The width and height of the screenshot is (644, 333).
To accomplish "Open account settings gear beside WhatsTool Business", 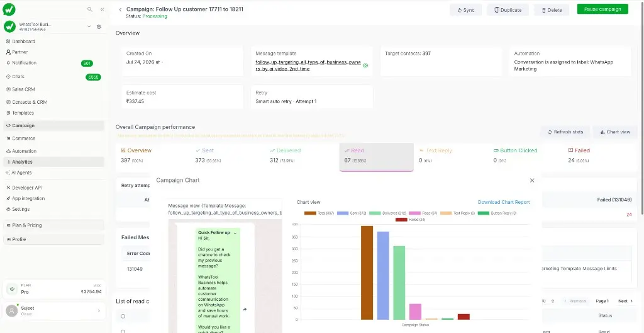I will pyautogui.click(x=99, y=26).
